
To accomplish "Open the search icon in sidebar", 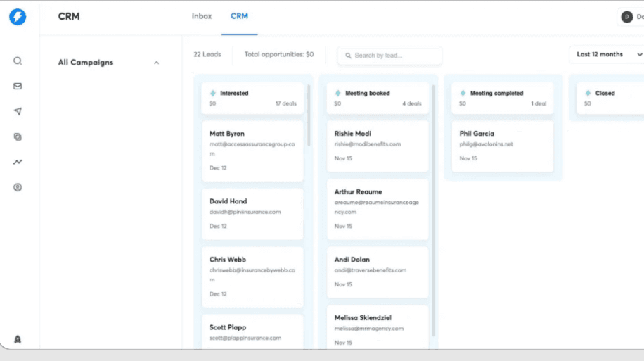I will tap(18, 61).
